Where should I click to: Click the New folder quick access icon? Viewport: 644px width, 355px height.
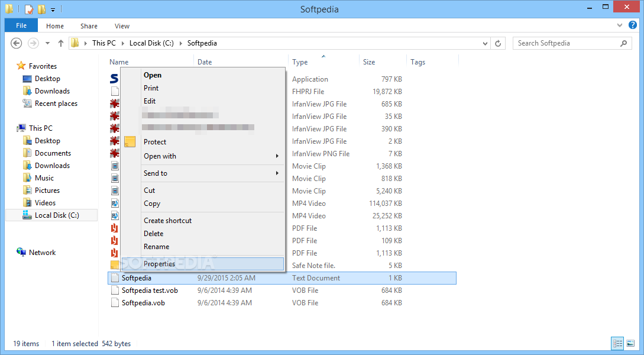click(41, 9)
